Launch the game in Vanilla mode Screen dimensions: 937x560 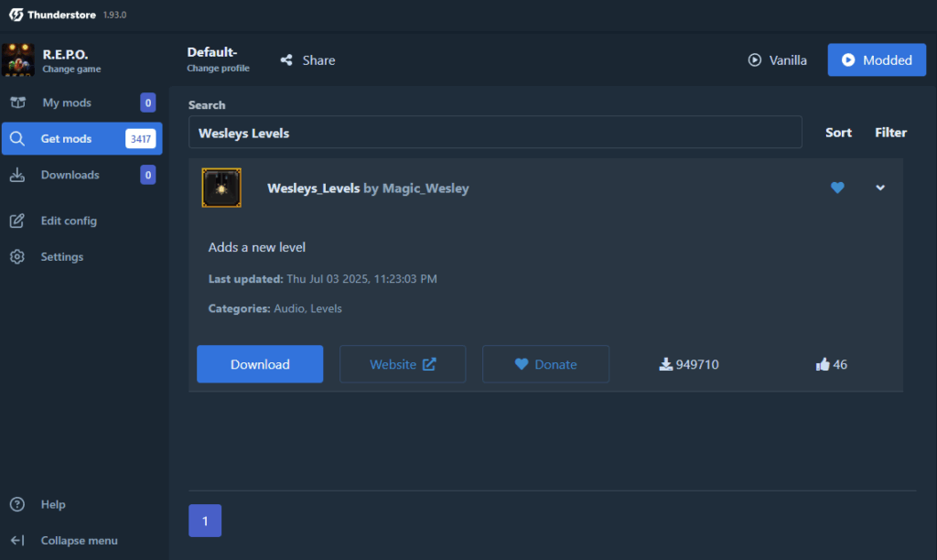coord(778,59)
